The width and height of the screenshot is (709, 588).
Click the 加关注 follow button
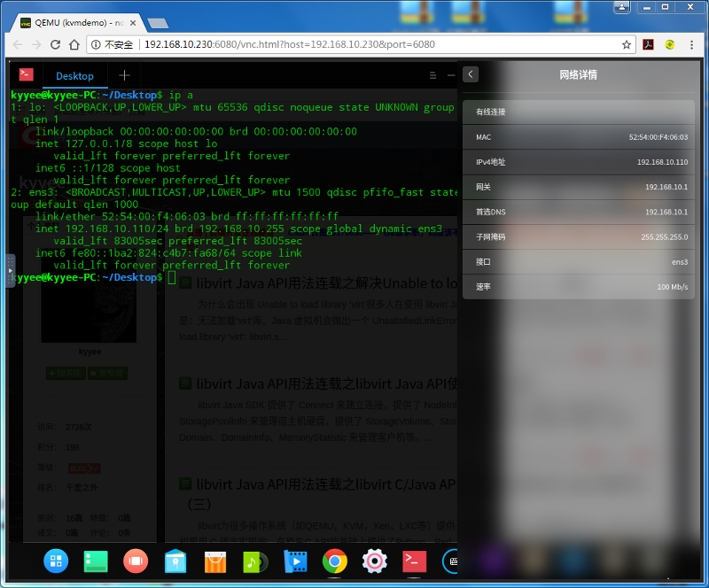[65, 373]
